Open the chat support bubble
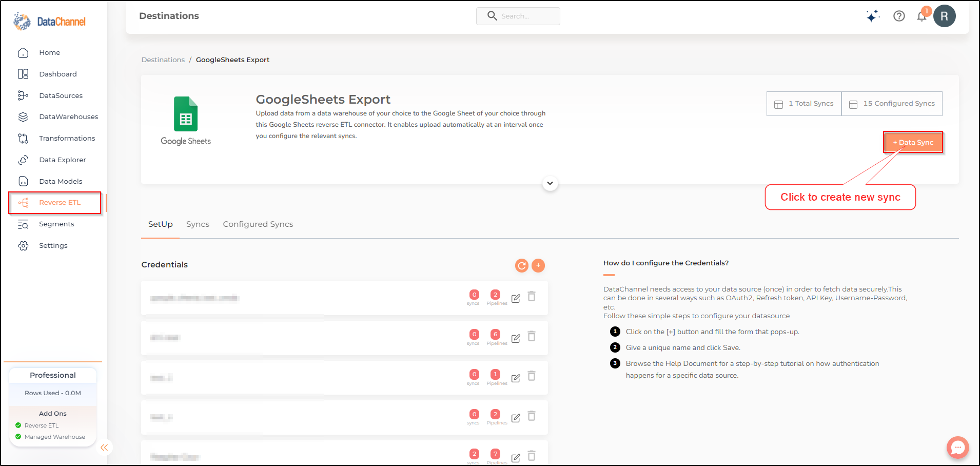 [x=957, y=448]
